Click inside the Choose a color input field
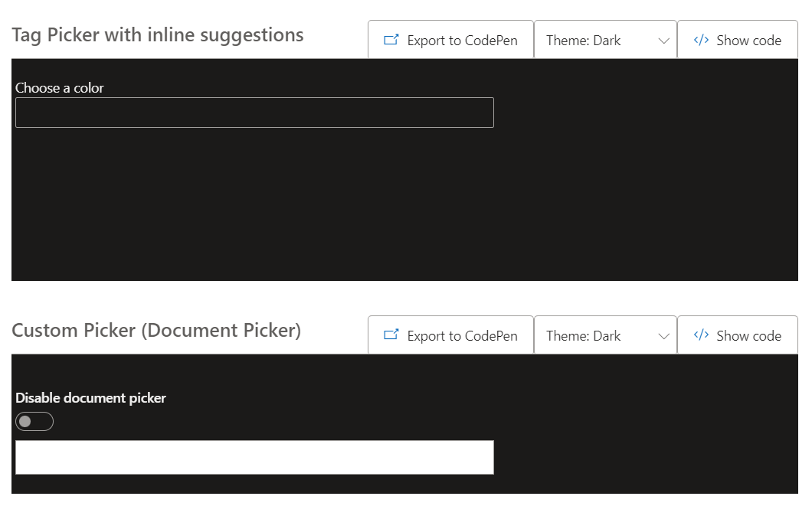The image size is (812, 506). click(254, 112)
